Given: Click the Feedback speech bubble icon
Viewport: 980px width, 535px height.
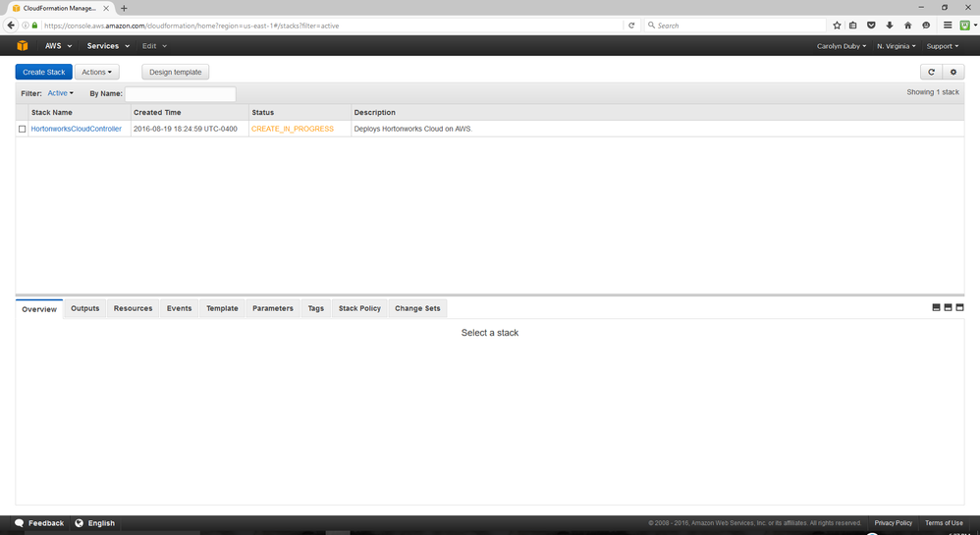Looking at the screenshot, I should pyautogui.click(x=20, y=523).
